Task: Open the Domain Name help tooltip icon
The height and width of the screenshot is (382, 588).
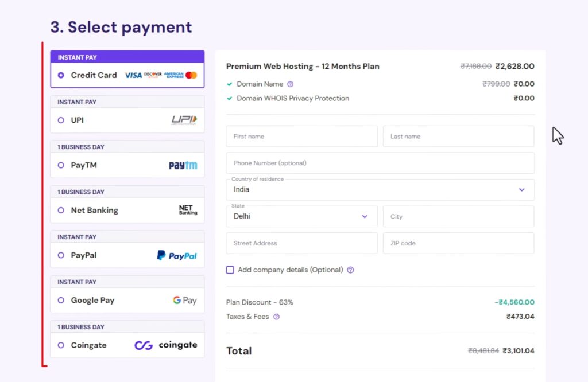Action: click(290, 84)
